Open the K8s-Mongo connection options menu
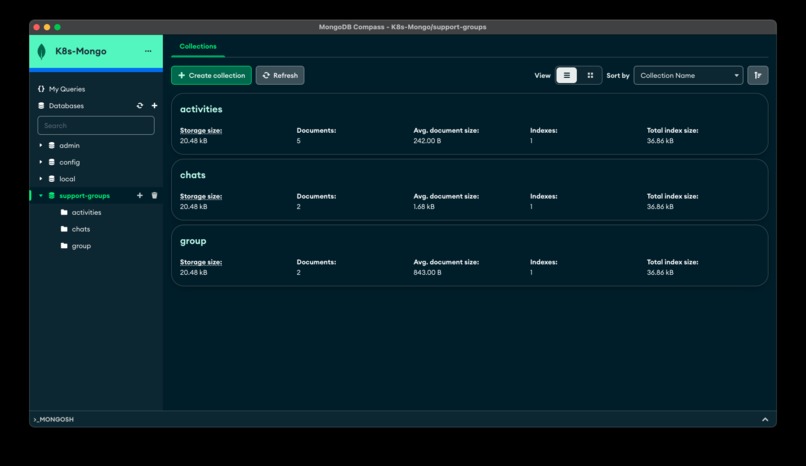This screenshot has height=466, width=806. (x=148, y=51)
